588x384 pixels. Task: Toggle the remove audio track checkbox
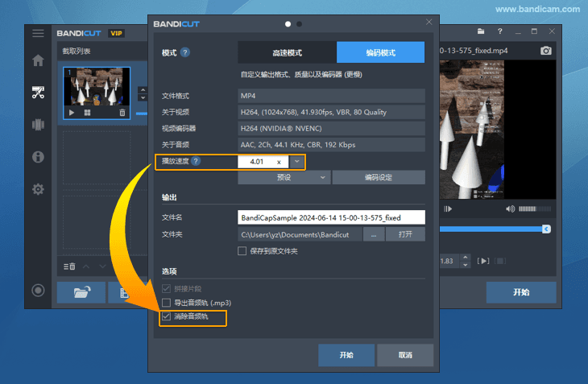coord(166,316)
